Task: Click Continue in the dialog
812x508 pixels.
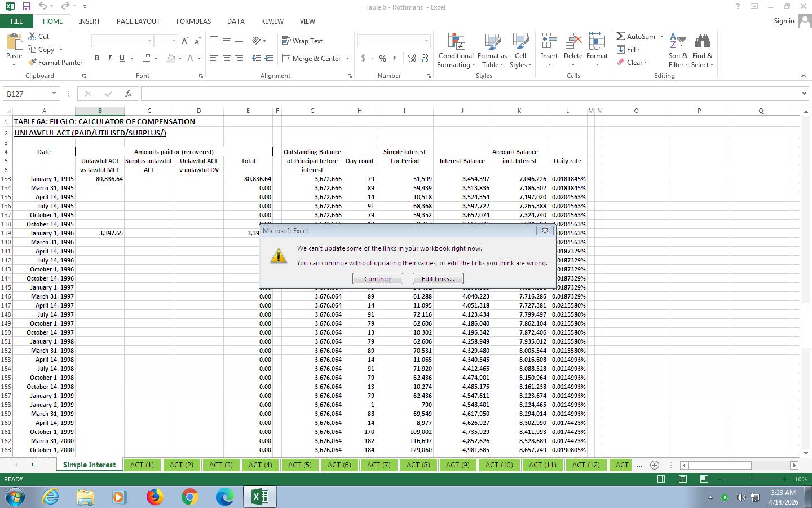Action: point(377,279)
